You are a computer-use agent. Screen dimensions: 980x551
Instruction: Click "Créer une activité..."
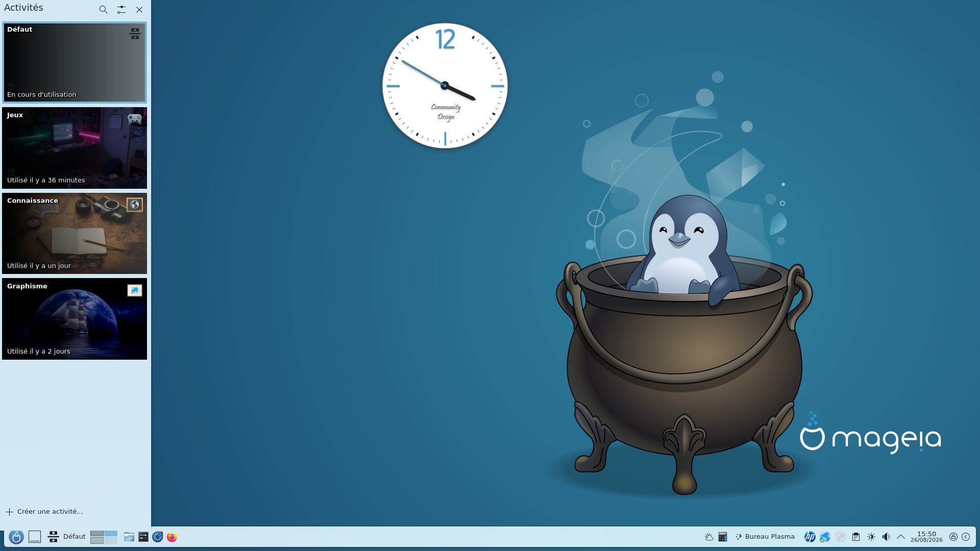[44, 512]
